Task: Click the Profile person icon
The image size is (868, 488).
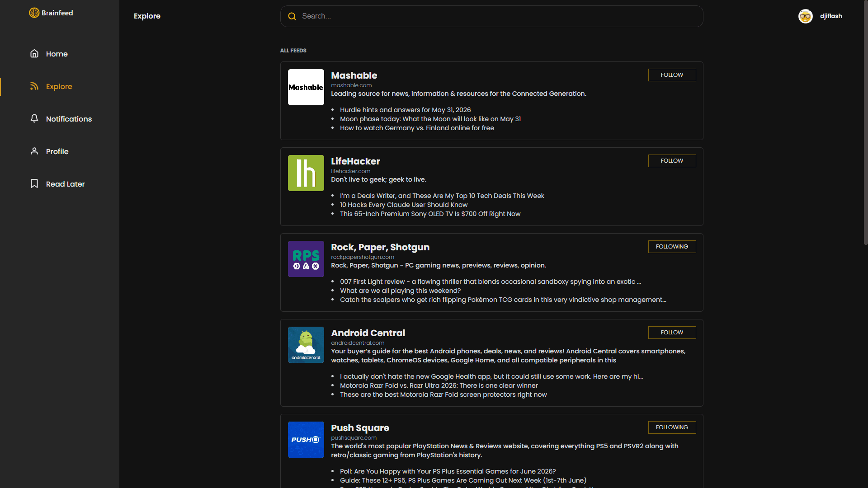Action: coord(34,151)
